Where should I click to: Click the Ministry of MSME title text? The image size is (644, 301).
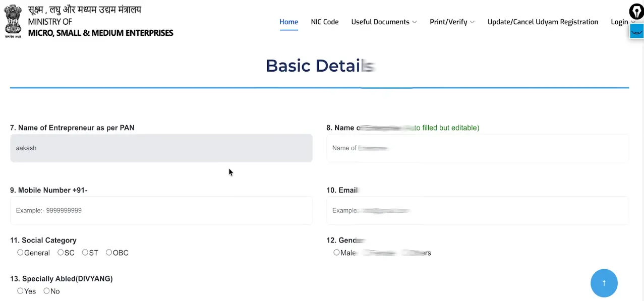(x=100, y=22)
